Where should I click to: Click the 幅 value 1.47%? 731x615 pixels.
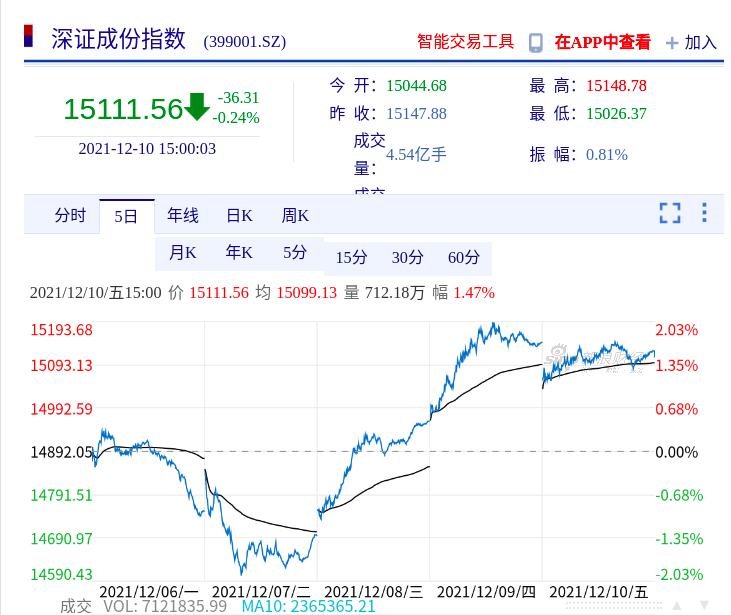[x=474, y=293]
